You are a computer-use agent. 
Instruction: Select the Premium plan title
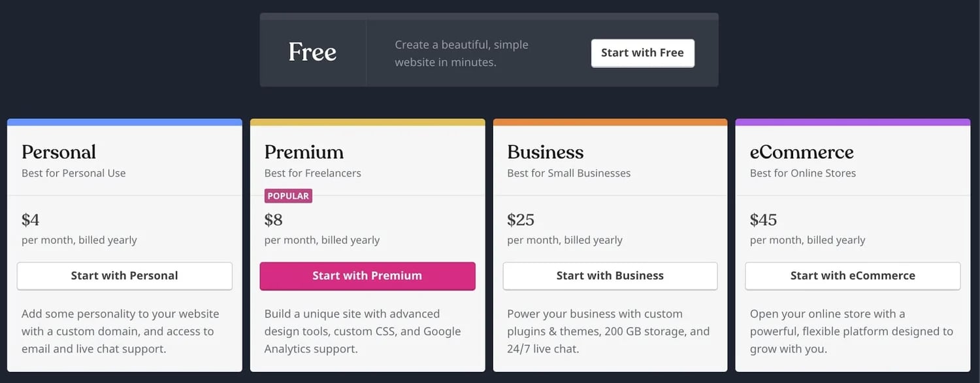pyautogui.click(x=304, y=152)
